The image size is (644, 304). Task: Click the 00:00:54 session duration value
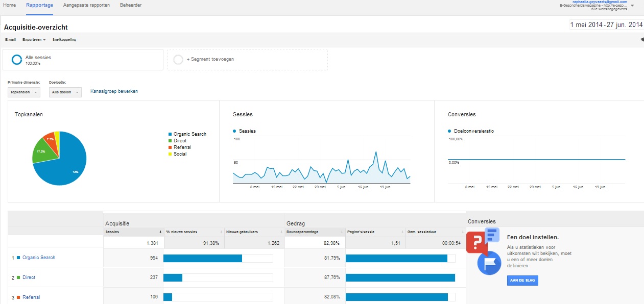pyautogui.click(x=451, y=243)
